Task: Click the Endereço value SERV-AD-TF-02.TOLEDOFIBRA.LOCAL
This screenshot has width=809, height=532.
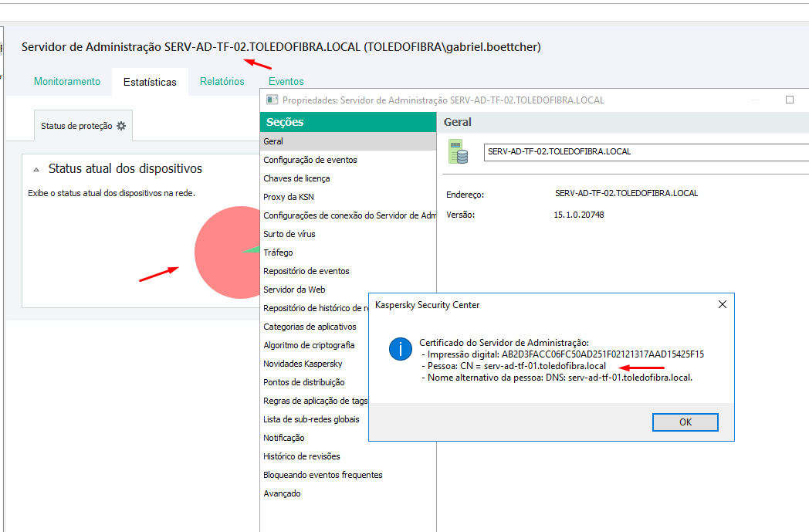Action: pos(626,194)
